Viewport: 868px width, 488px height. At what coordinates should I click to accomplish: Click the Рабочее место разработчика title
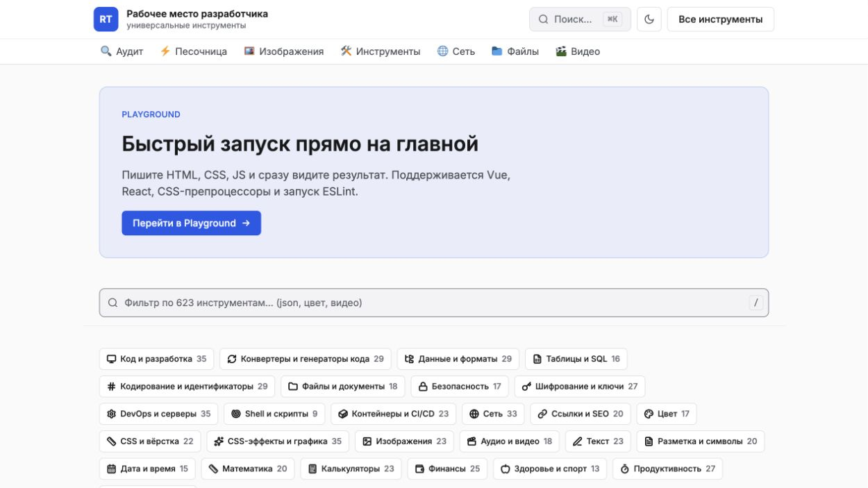(x=197, y=14)
